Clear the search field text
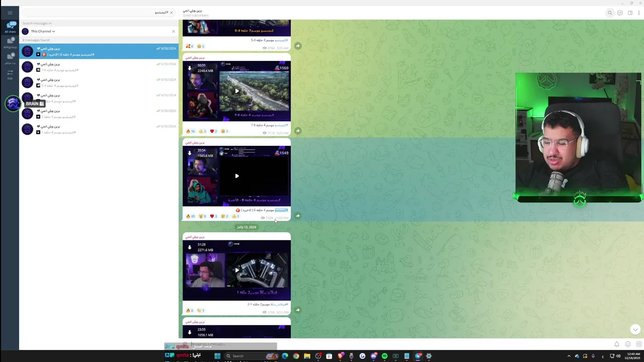This screenshot has width=644, height=362. point(172,13)
